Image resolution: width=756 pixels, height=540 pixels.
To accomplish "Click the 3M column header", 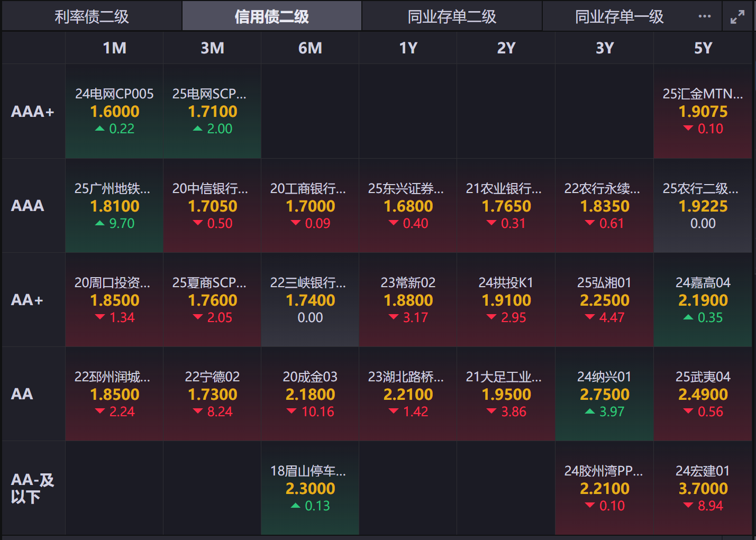I will [212, 48].
